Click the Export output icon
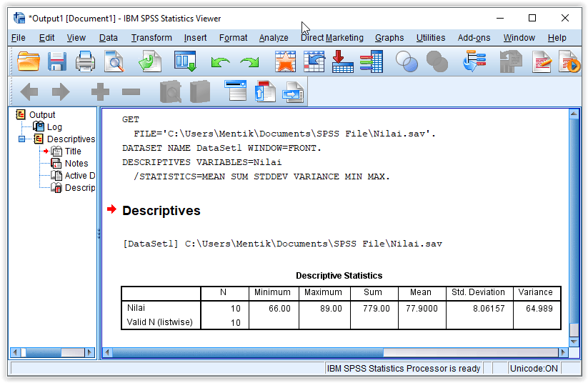The width and height of the screenshot is (588, 383). pos(149,61)
